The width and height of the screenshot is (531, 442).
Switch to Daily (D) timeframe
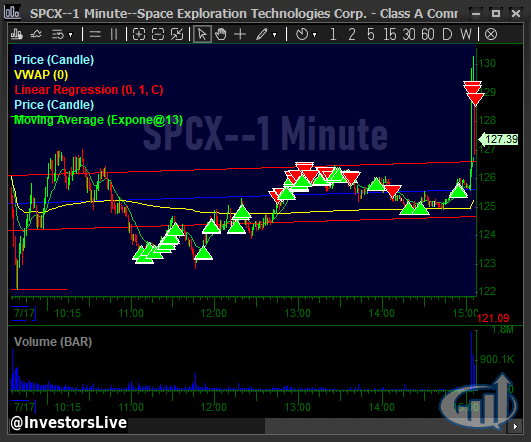447,35
